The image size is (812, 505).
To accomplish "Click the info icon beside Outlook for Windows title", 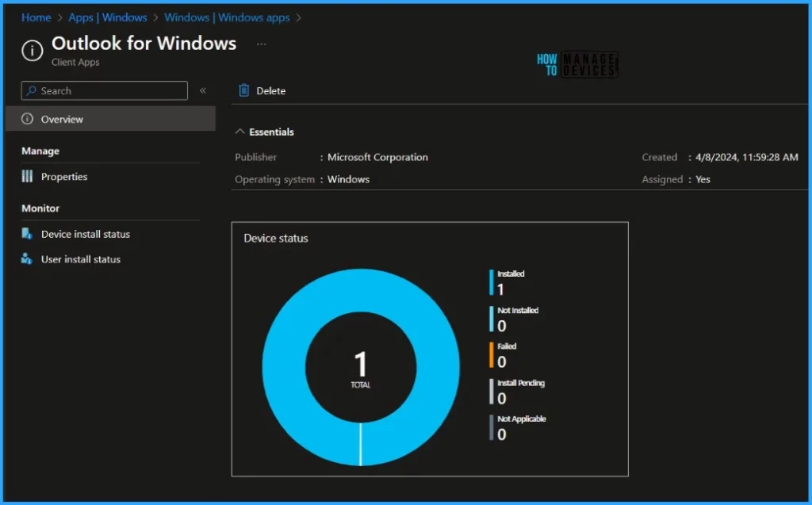I will (x=32, y=51).
